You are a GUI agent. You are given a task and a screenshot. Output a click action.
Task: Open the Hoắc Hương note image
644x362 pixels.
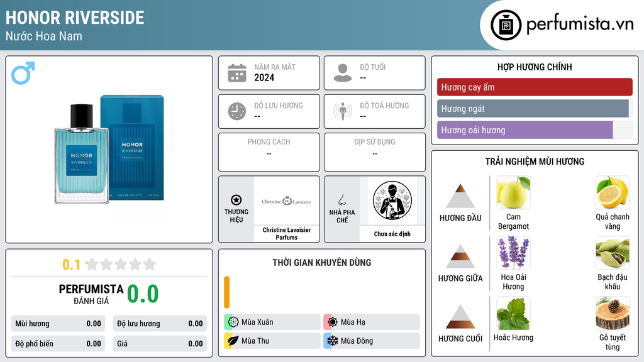pyautogui.click(x=513, y=313)
